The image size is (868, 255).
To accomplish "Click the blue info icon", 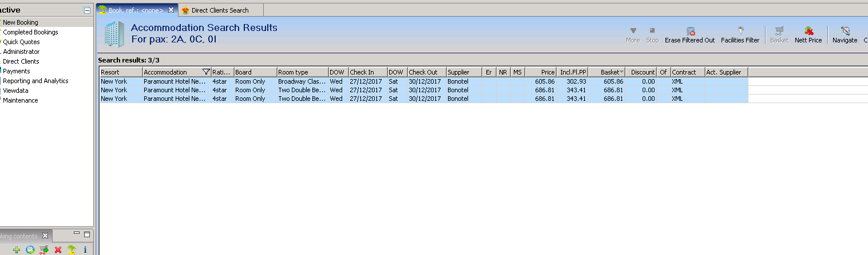I will pos(85,250).
